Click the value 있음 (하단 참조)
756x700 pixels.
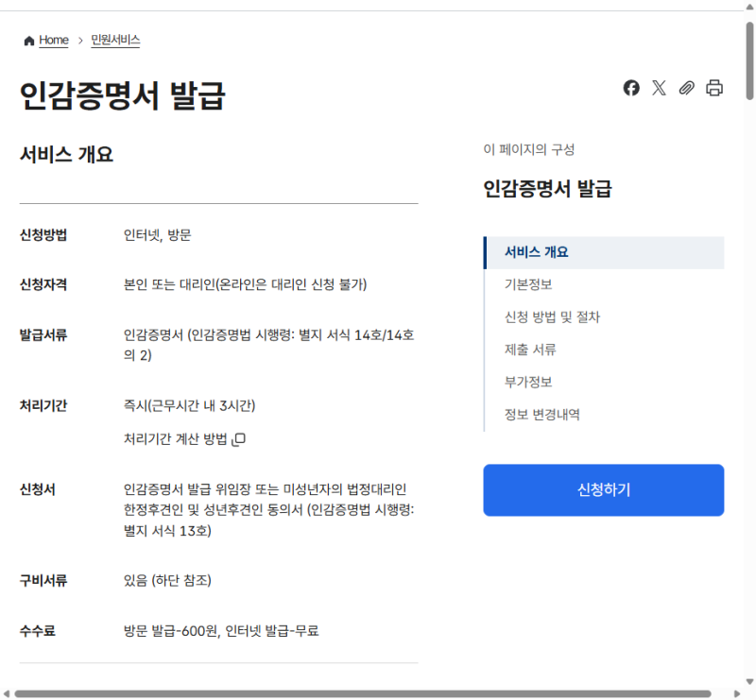[x=167, y=580]
